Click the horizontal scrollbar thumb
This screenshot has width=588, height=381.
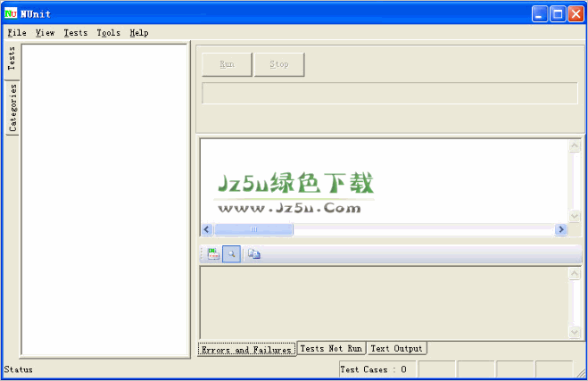253,229
